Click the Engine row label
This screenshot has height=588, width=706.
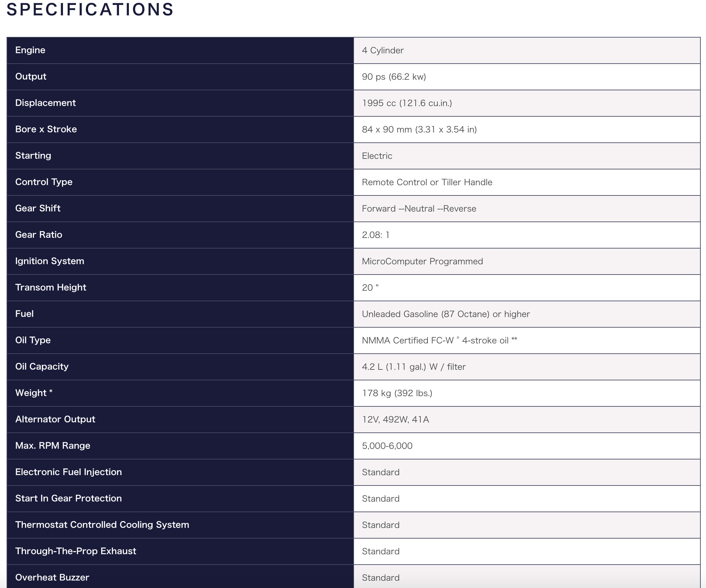point(30,50)
